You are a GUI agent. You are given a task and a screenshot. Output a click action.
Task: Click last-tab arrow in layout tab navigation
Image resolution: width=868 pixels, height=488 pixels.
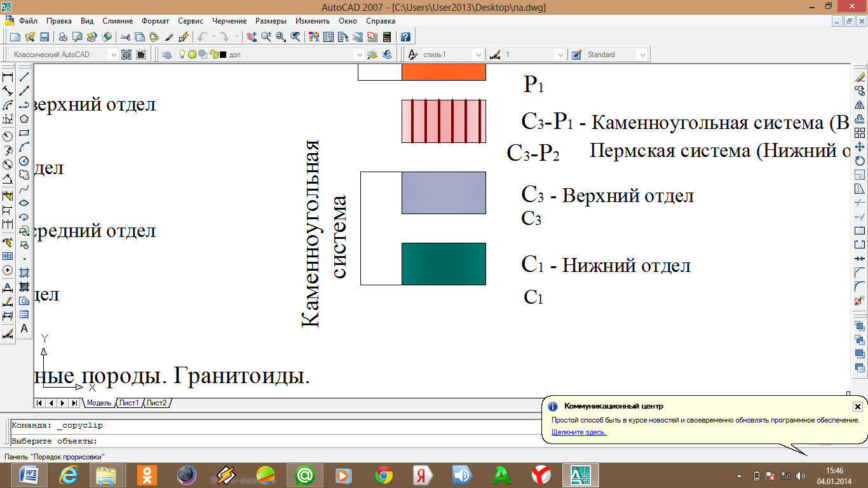[74, 403]
